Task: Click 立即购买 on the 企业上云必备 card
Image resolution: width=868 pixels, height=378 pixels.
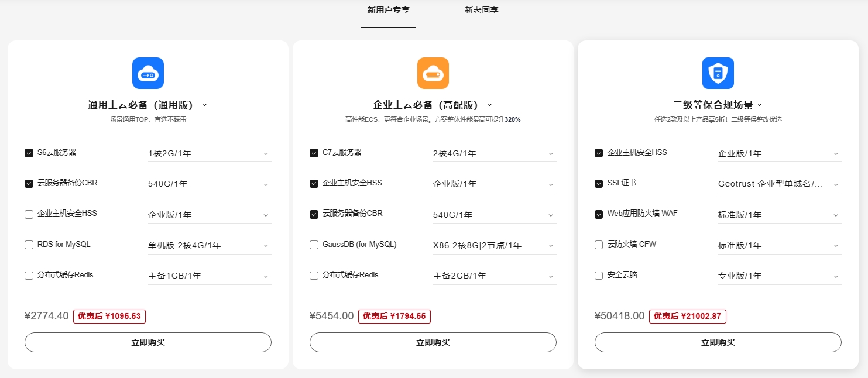Action: coord(433,342)
